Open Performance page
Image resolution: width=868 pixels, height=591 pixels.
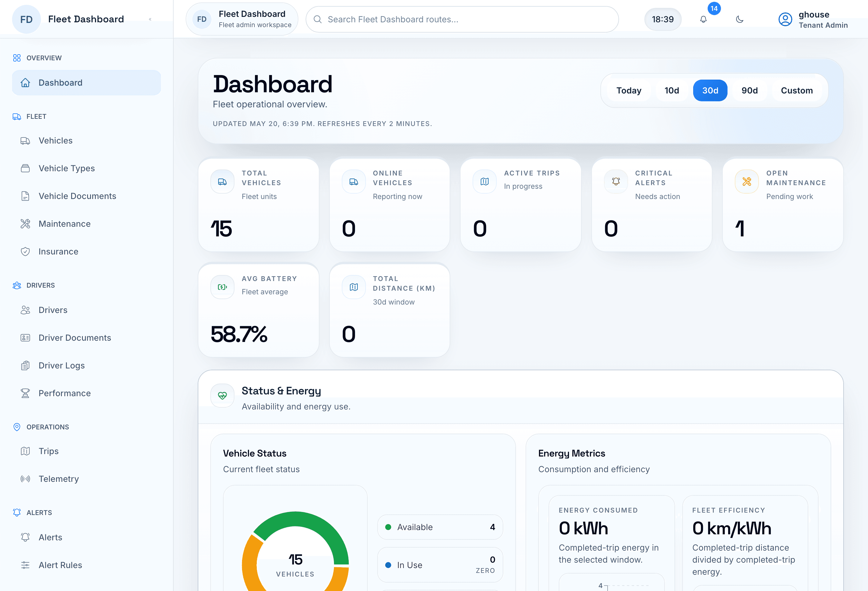click(x=87, y=393)
